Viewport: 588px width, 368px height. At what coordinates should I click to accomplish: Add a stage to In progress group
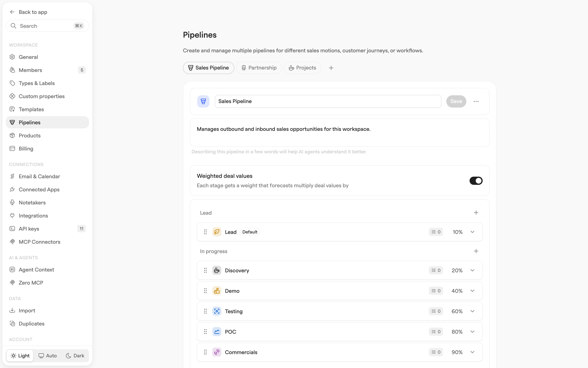point(476,251)
